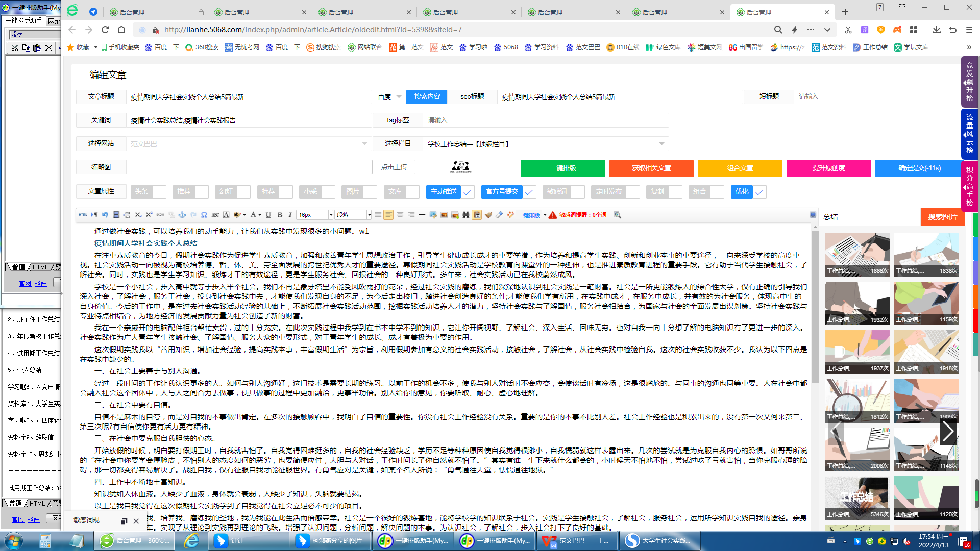The image size is (980, 551).
Task: Expand the highlight color dropdown arrow
Action: pyautogui.click(x=244, y=215)
